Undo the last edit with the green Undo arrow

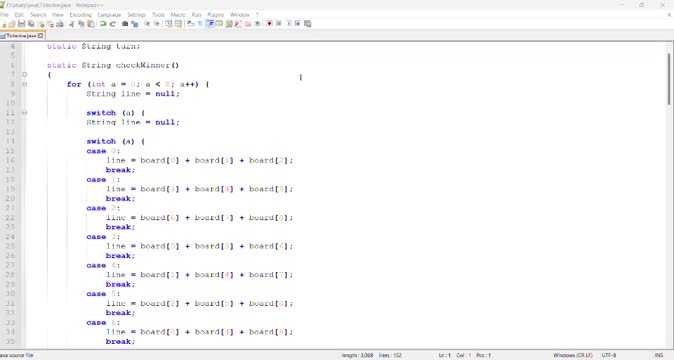[x=103, y=24]
